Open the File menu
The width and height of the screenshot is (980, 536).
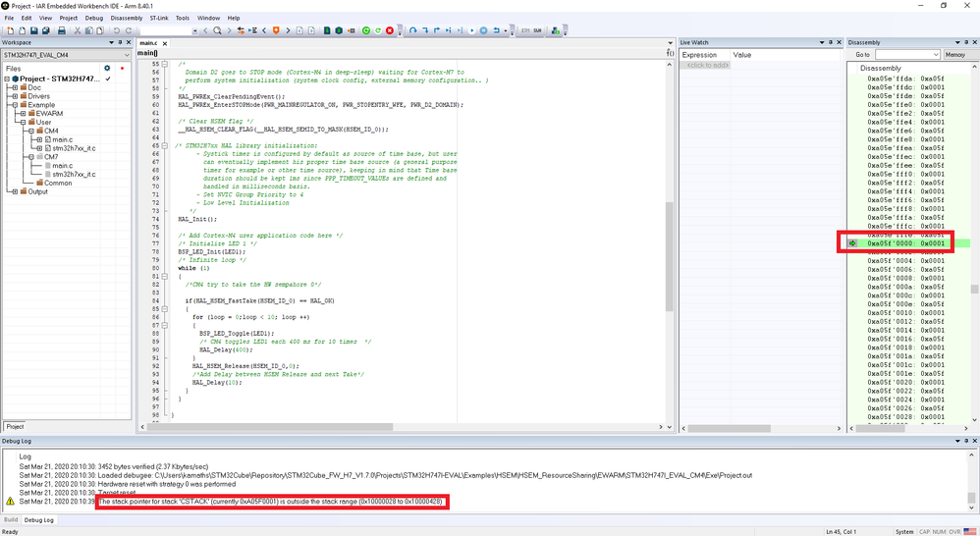coord(10,18)
